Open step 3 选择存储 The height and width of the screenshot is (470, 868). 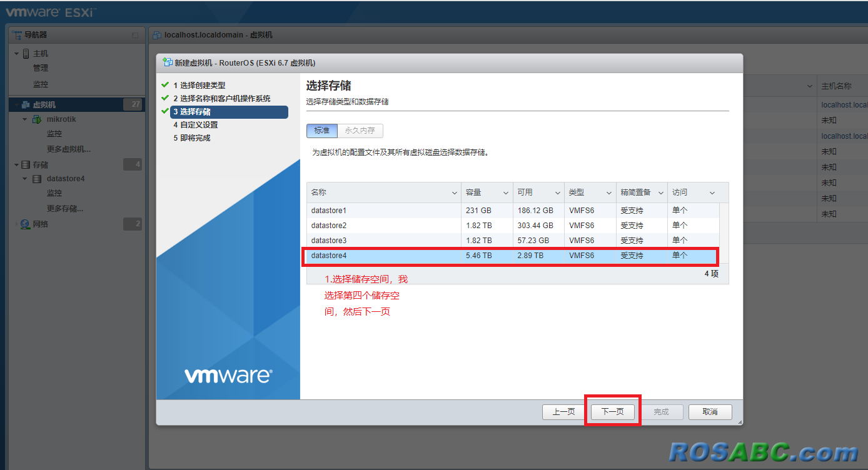click(229, 112)
